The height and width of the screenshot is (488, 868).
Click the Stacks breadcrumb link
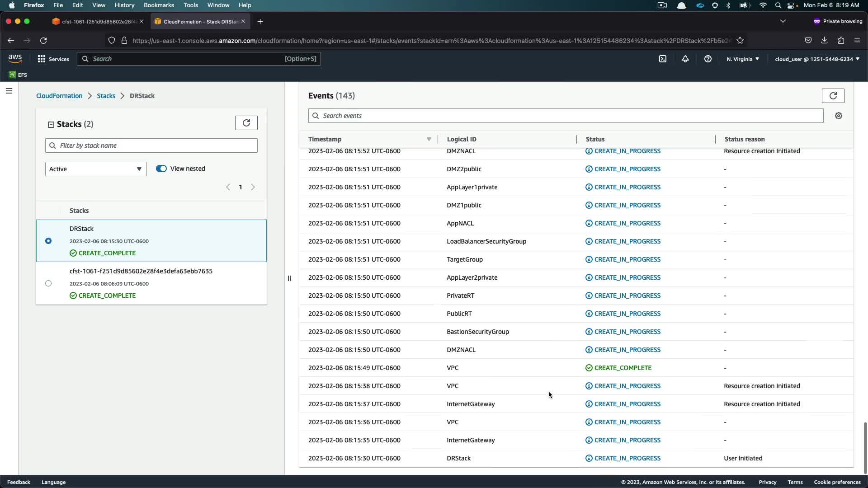tap(106, 96)
